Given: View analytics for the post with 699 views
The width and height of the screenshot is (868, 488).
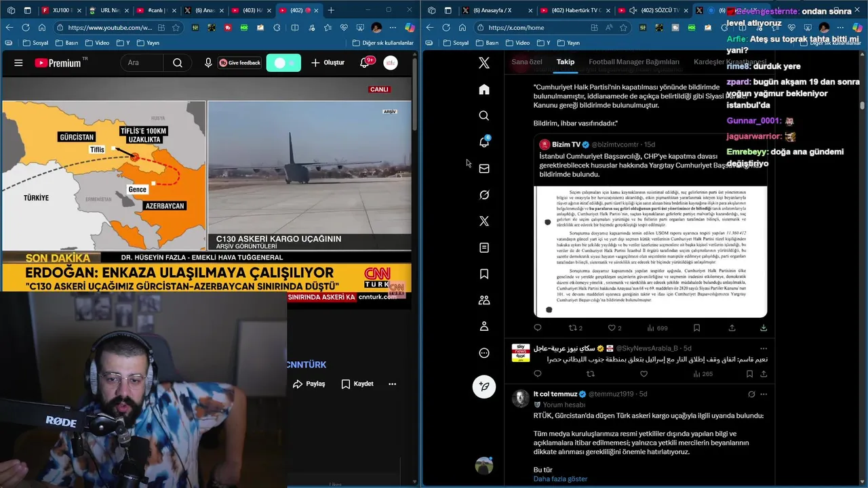Looking at the screenshot, I should coord(658,328).
